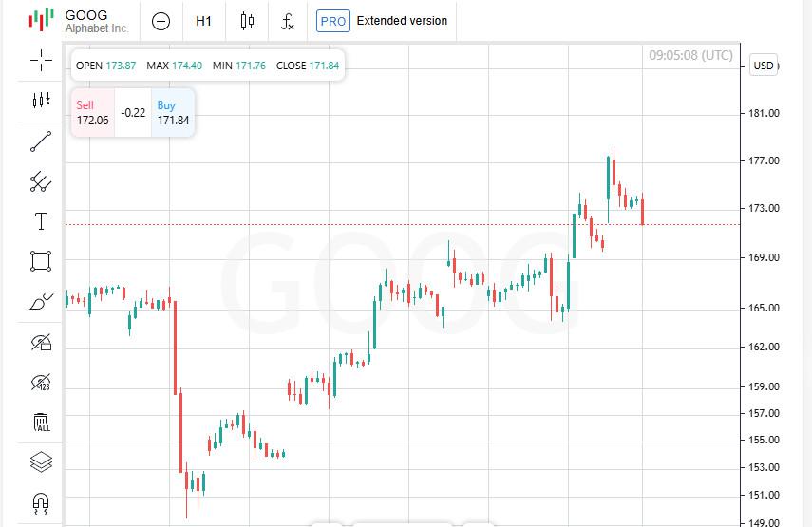Select the brush curve drawing tool
The image size is (812, 527).
pyautogui.click(x=41, y=302)
